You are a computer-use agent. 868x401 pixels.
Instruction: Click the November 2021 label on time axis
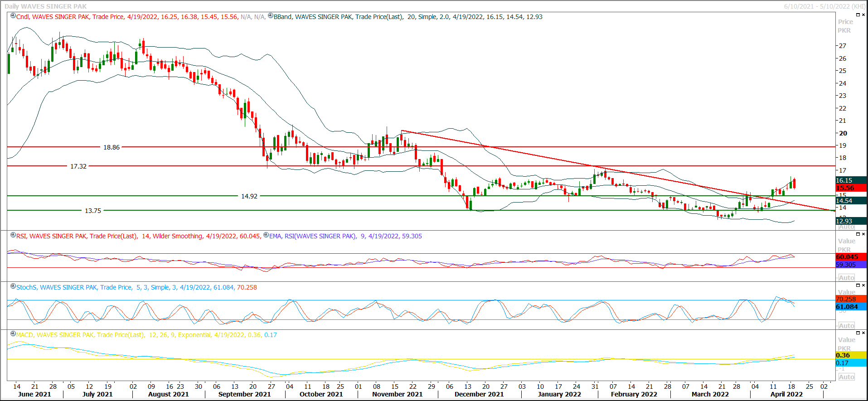click(x=397, y=394)
